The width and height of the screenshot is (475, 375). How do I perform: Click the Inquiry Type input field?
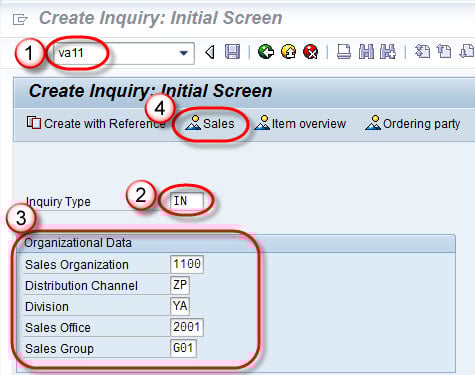pyautogui.click(x=187, y=201)
